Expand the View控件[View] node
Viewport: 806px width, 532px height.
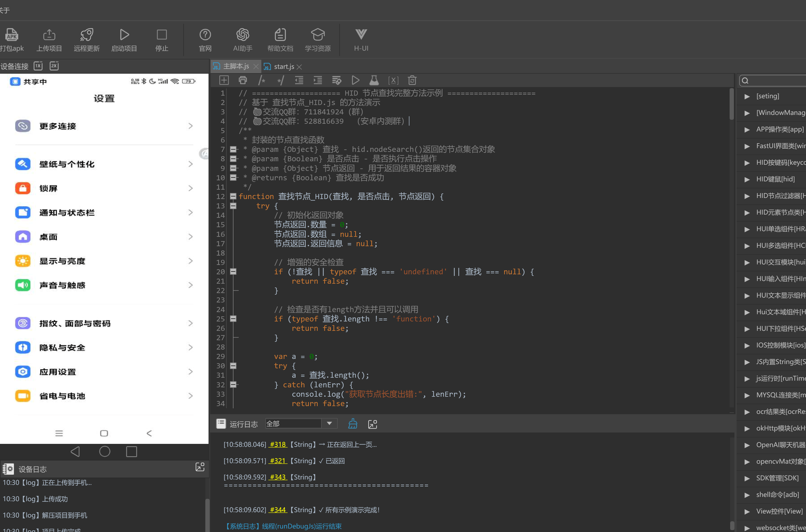click(x=747, y=512)
